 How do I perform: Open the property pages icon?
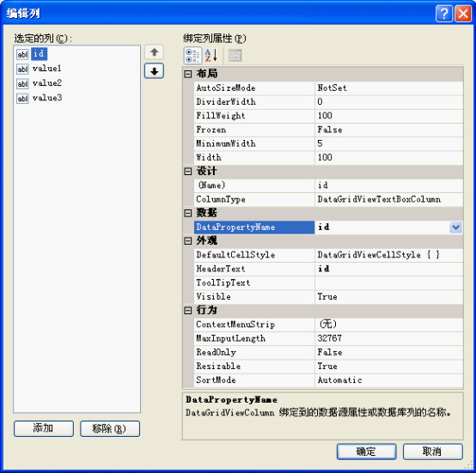click(235, 56)
